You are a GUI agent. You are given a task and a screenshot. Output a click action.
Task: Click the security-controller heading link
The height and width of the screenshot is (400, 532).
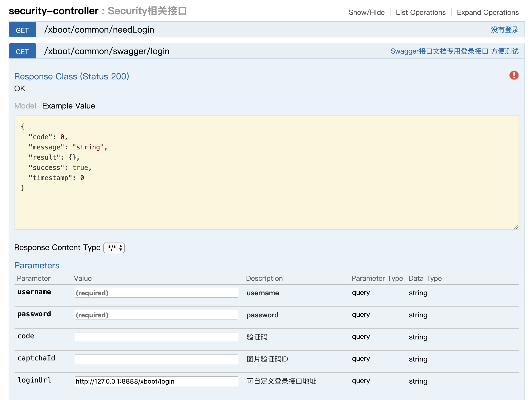(54, 11)
